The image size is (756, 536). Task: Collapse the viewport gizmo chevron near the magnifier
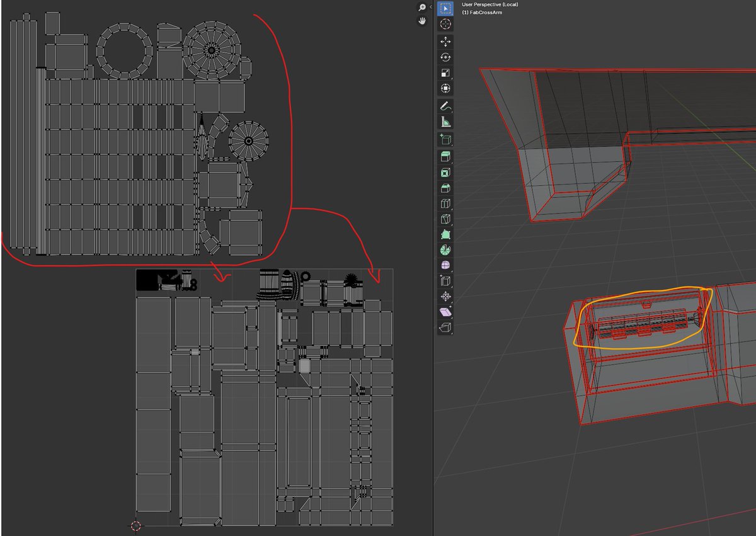(431, 7)
